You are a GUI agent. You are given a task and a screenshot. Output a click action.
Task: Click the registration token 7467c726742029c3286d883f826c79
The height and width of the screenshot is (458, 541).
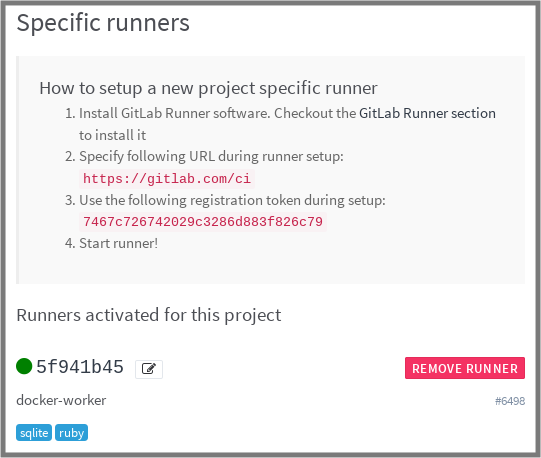[203, 222]
